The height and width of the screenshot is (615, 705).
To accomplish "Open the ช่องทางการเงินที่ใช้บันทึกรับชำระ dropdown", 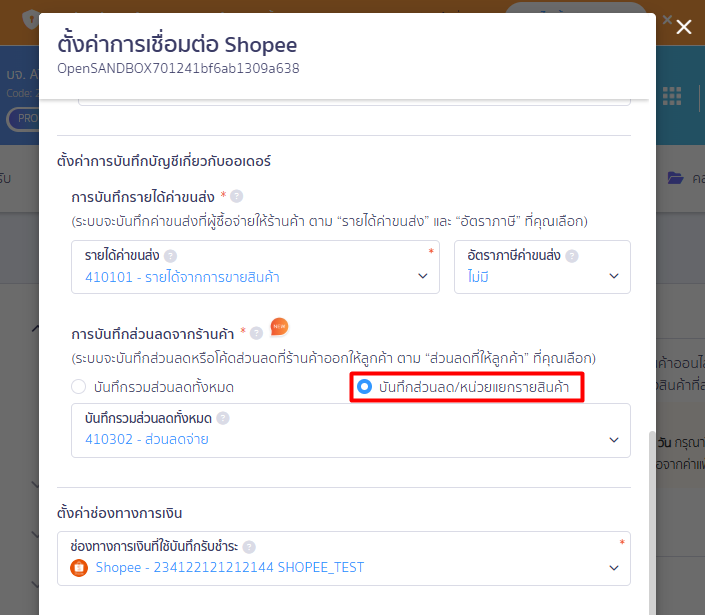I will (344, 558).
